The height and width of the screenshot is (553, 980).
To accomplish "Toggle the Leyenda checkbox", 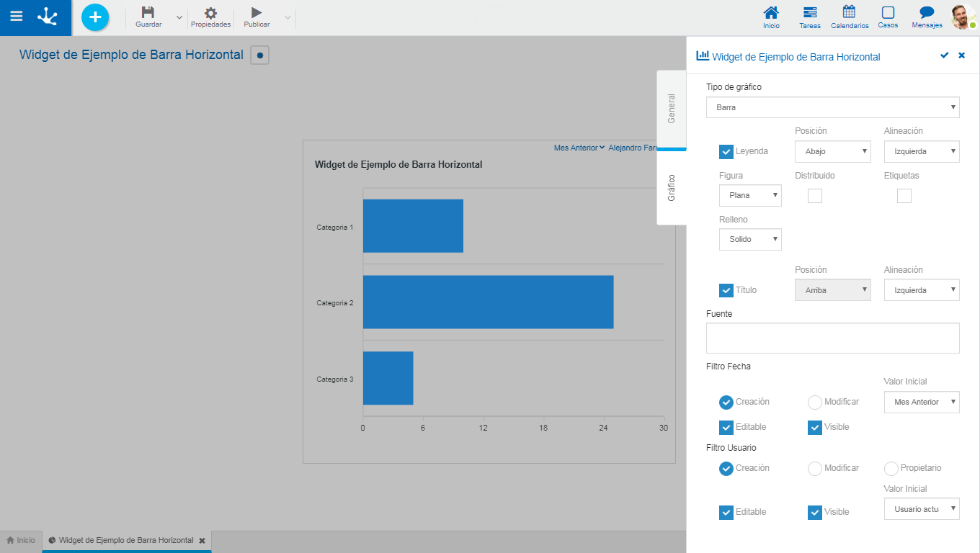I will (x=726, y=152).
